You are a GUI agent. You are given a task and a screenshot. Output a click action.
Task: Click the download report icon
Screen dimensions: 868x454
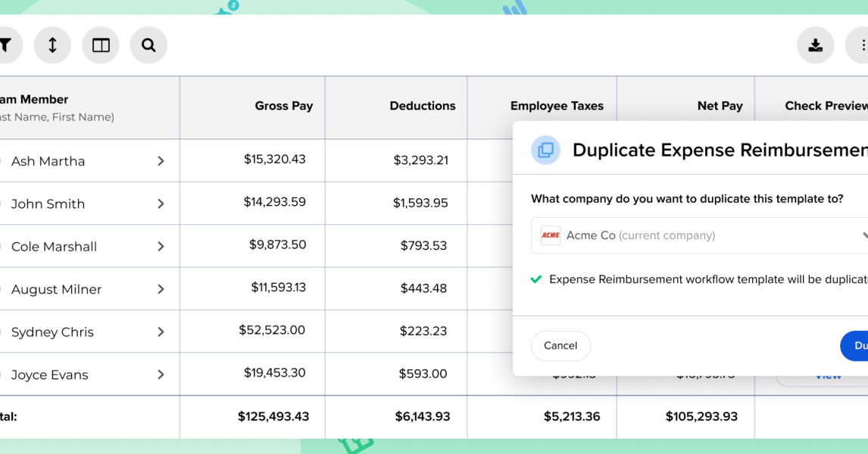[x=815, y=45]
